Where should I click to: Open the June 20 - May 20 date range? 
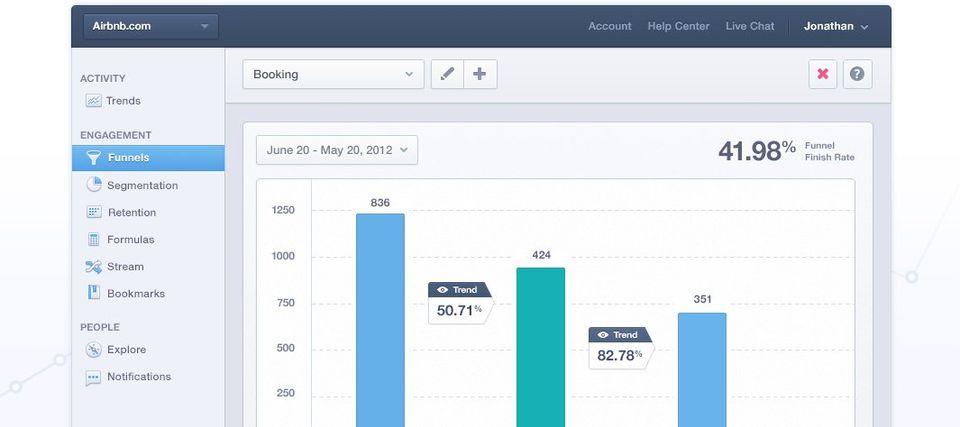click(x=337, y=150)
